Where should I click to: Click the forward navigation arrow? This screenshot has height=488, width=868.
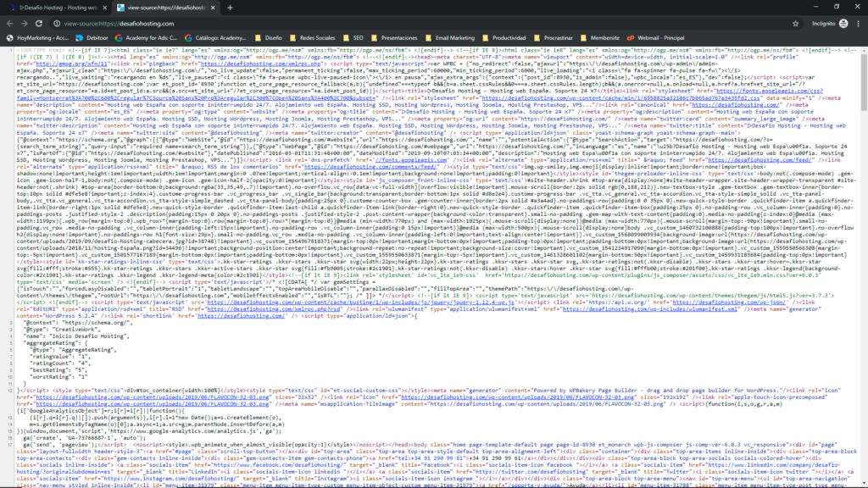[25, 24]
